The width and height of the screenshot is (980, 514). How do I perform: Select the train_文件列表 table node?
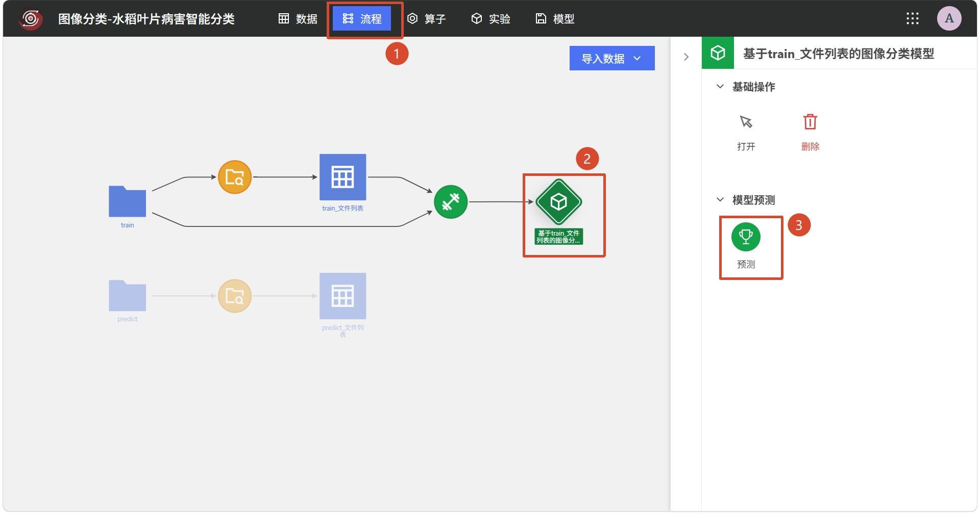tap(342, 177)
